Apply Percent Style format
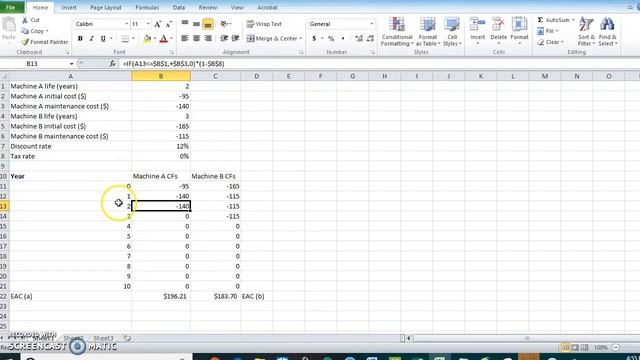This screenshot has width=640, height=360. click(331, 38)
